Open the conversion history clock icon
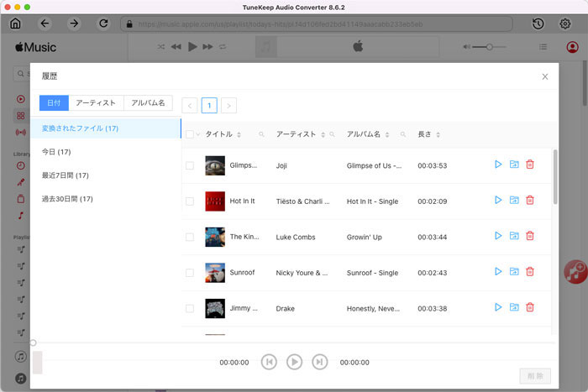Viewport: 588px width, 392px height. point(538,24)
